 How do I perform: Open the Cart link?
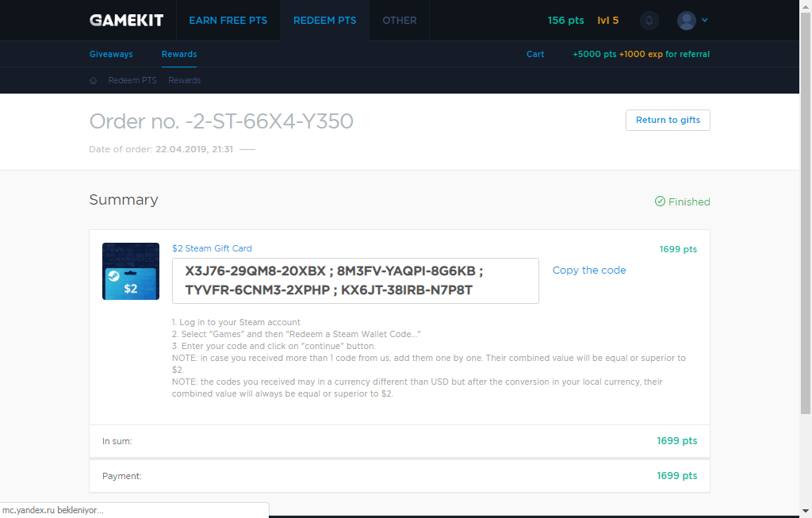click(x=535, y=54)
